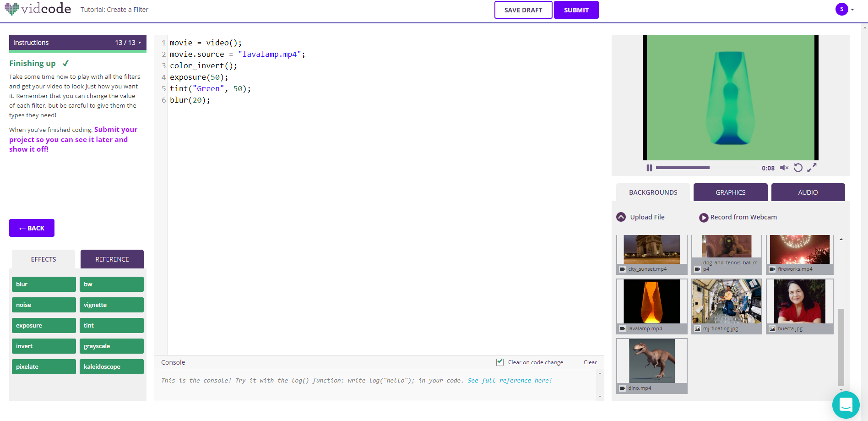
Task: Pause the video preview
Action: coord(649,168)
